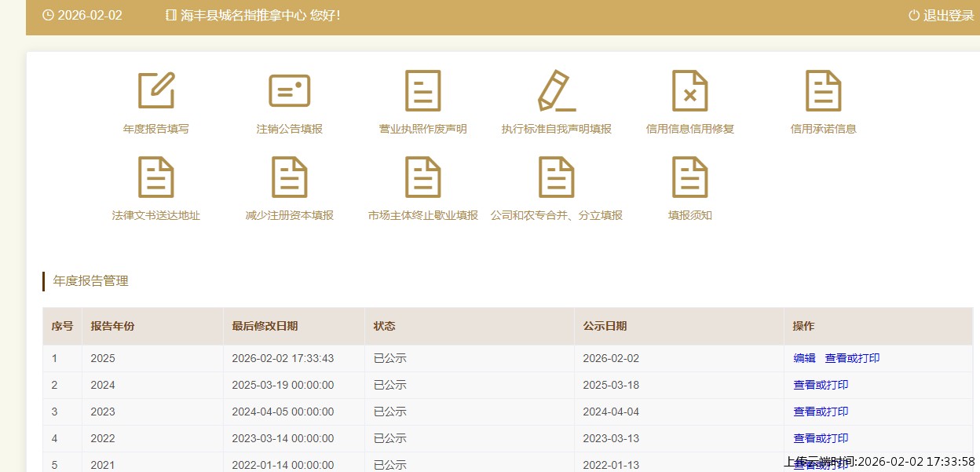
Task: Open the 填报须知 icon
Action: point(689,177)
